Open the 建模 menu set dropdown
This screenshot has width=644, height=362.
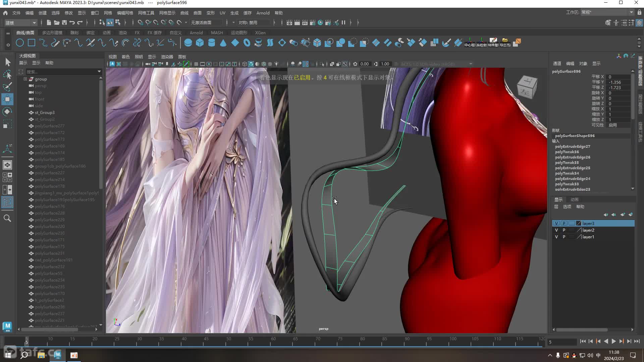tap(20, 22)
